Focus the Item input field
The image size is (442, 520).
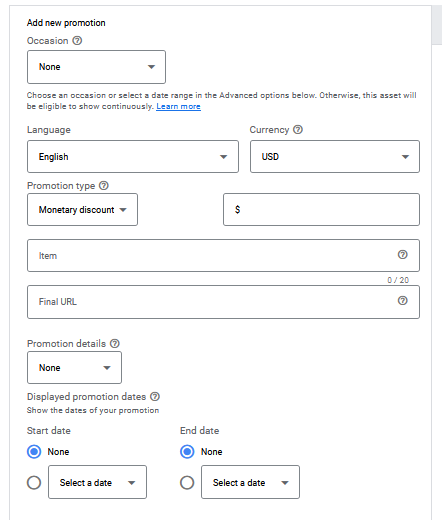click(223, 255)
